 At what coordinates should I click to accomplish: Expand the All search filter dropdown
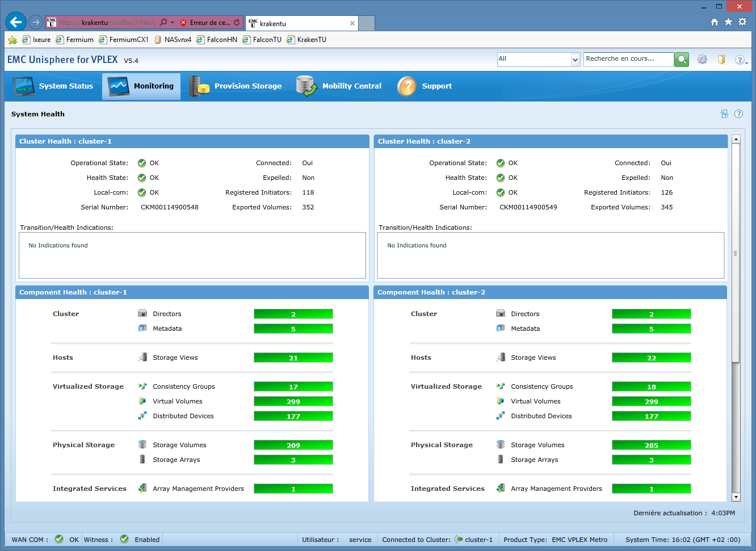575,60
